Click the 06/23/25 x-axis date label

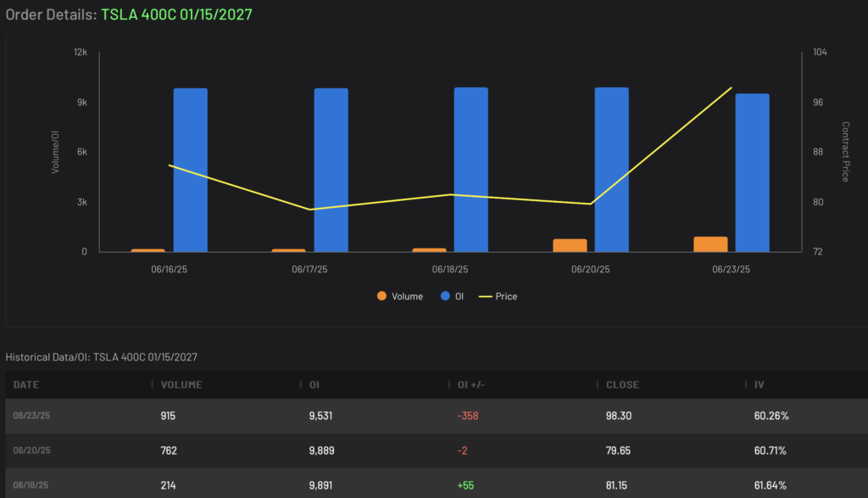[732, 269]
